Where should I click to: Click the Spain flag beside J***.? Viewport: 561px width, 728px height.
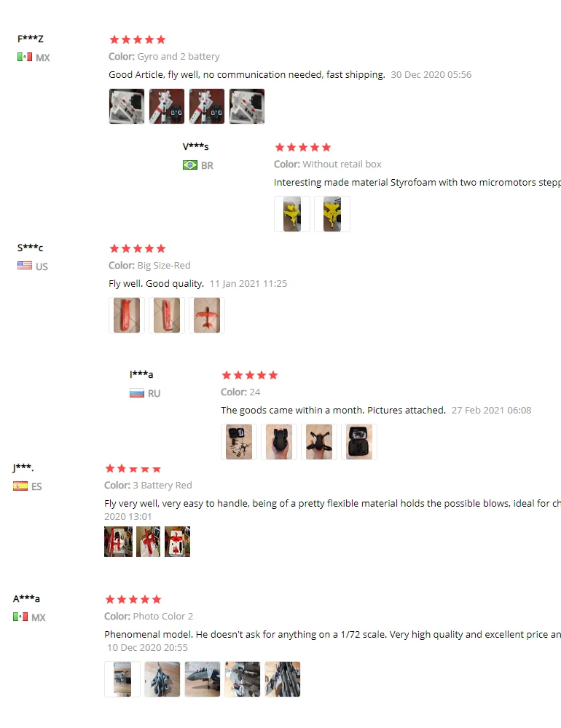20,486
